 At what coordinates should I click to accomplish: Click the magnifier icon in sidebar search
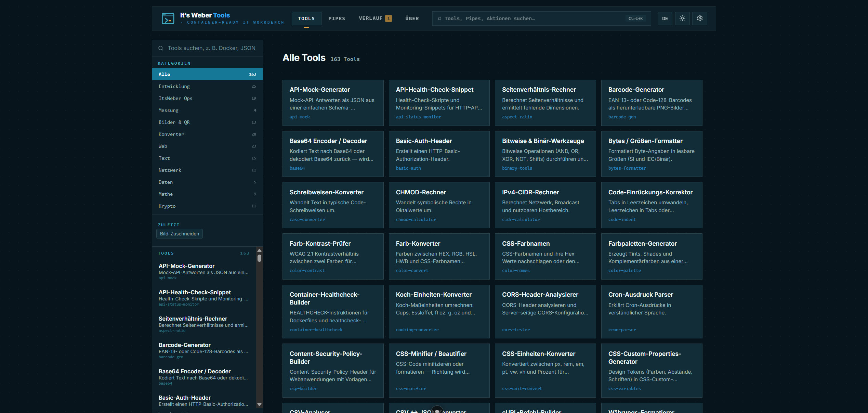(161, 48)
